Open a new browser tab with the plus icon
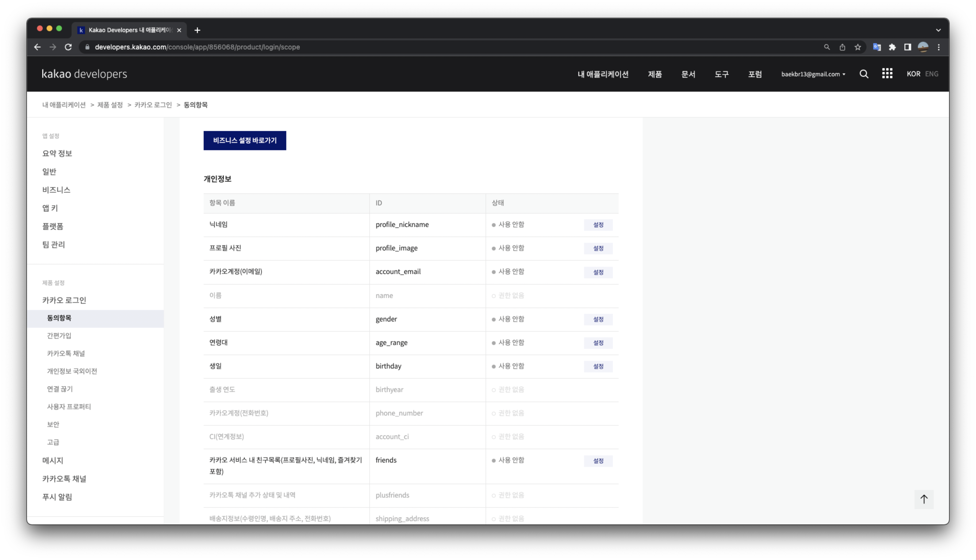976x560 pixels. (197, 30)
